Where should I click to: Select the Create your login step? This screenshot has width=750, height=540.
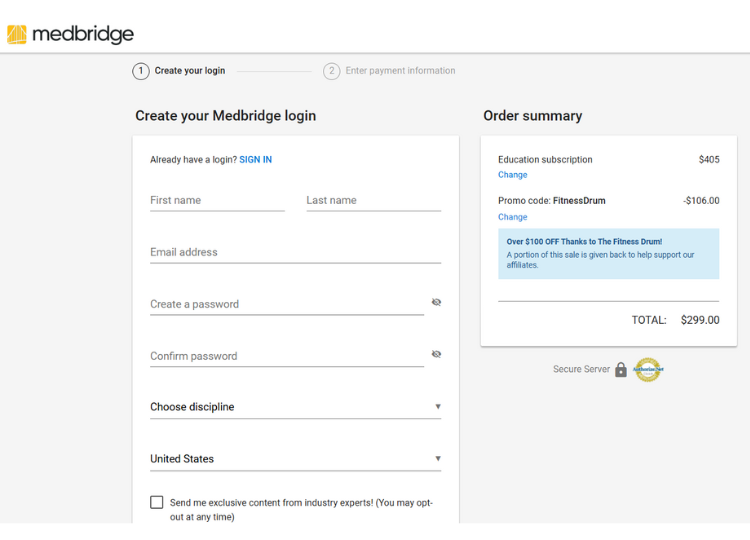pyautogui.click(x=189, y=71)
